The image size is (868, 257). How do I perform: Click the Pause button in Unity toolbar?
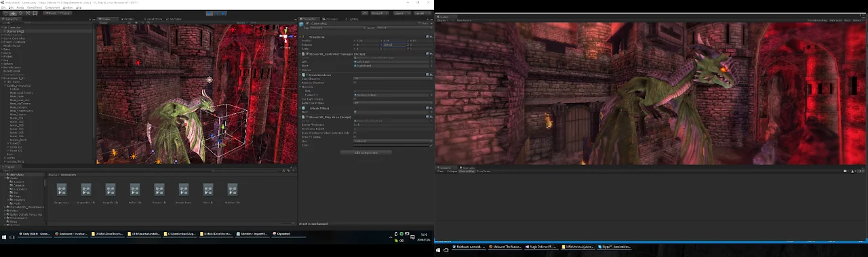(216, 13)
